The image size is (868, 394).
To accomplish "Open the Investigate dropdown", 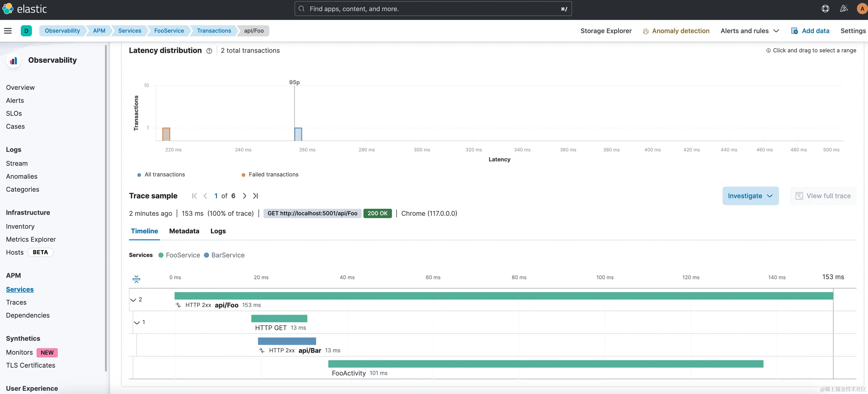I will 750,196.
